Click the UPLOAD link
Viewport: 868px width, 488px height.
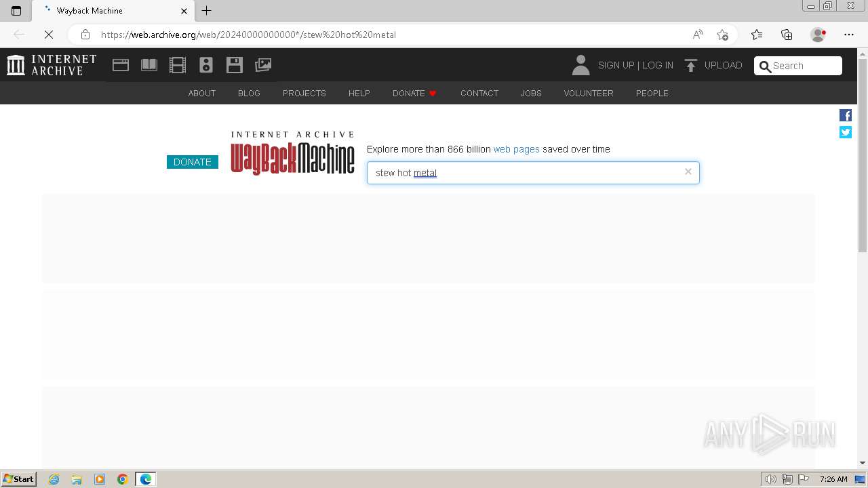pos(724,65)
